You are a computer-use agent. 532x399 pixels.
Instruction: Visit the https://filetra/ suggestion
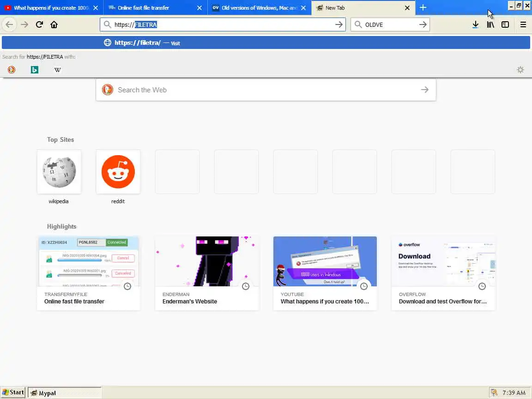point(266,43)
